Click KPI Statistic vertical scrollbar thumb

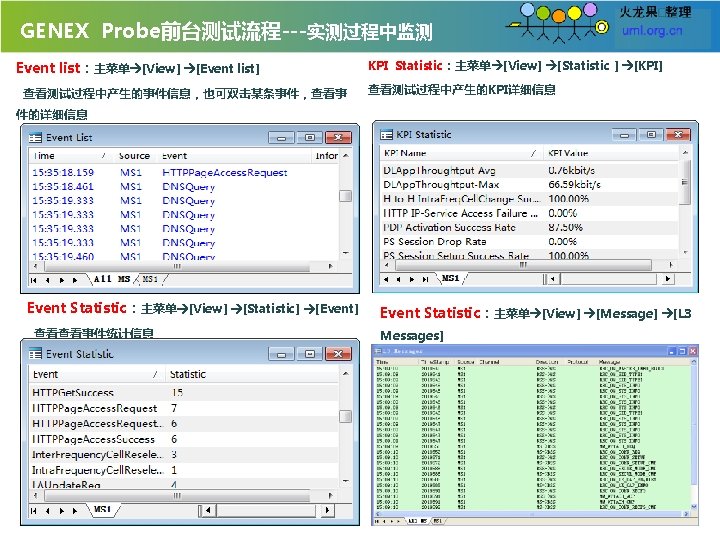point(685,182)
